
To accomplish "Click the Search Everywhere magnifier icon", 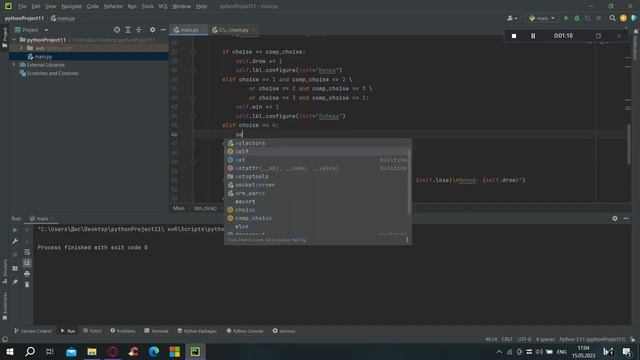I will coord(612,18).
